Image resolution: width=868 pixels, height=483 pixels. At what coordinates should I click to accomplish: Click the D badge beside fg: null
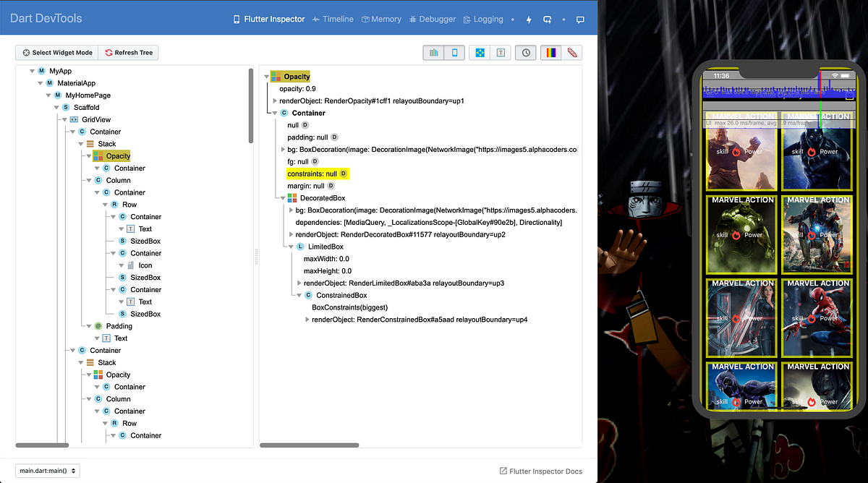tap(313, 161)
